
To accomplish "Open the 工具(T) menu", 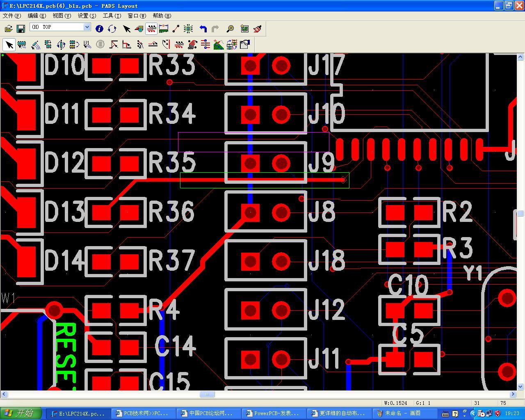I will coord(112,16).
